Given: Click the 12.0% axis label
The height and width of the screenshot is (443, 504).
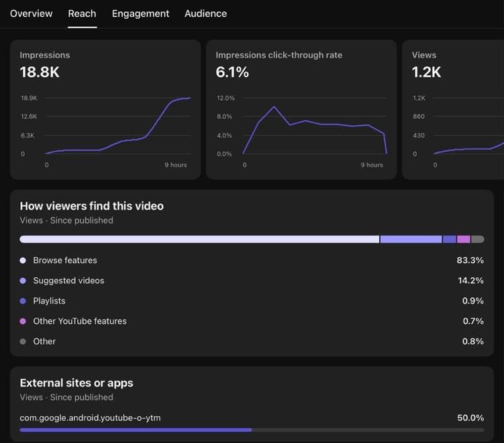Looking at the screenshot, I should tap(225, 98).
